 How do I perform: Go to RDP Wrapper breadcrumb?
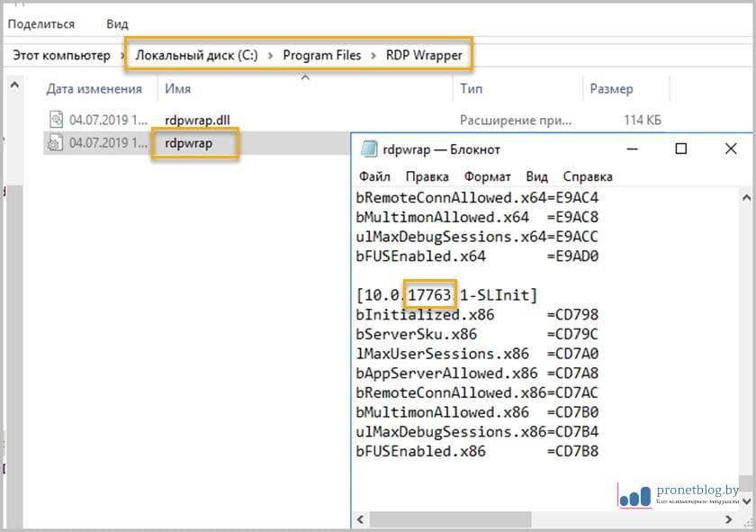coord(424,56)
